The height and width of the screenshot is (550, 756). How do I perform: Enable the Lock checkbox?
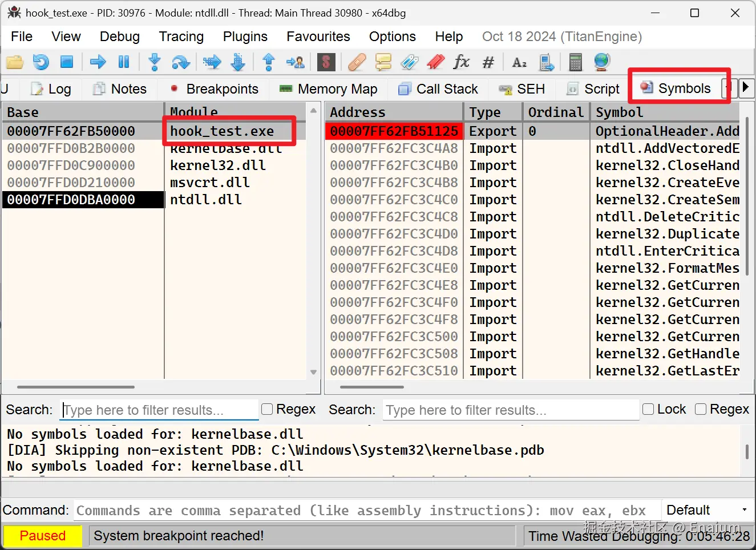(x=648, y=409)
